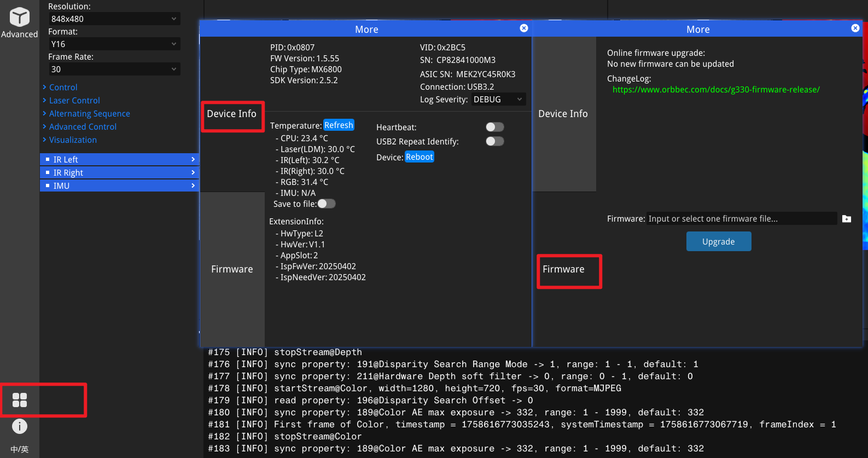Open the Log Severity dropdown
The height and width of the screenshot is (458, 868).
click(x=498, y=99)
